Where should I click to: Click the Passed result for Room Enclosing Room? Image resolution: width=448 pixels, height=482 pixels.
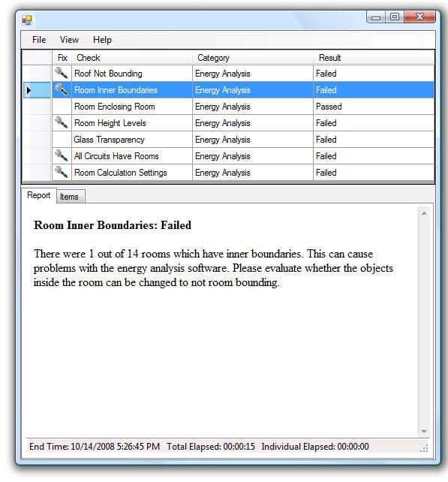[x=374, y=107]
